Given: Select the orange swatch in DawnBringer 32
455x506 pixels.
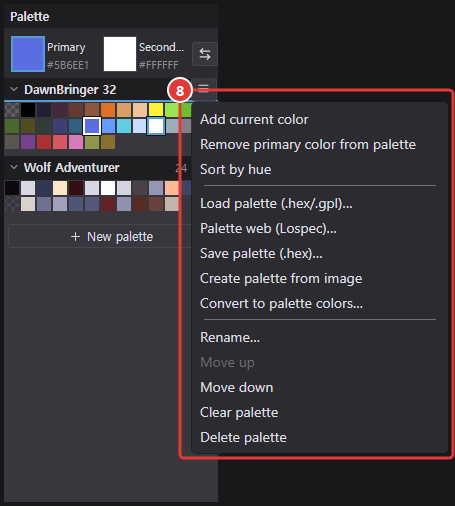Looking at the screenshot, I should point(108,110).
